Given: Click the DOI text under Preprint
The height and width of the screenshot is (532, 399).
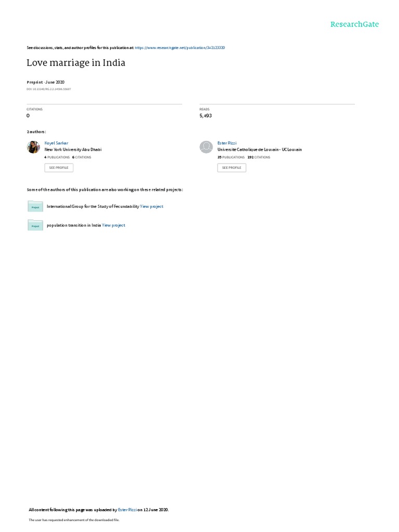Looking at the screenshot, I should pyautogui.click(x=49, y=89).
